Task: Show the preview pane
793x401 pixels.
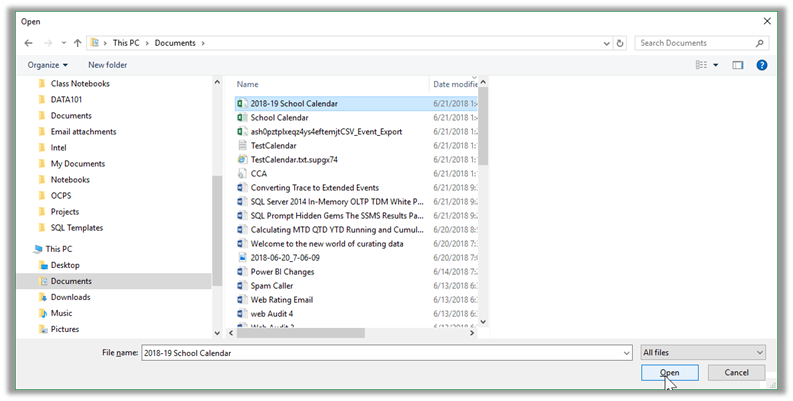Action: point(738,65)
